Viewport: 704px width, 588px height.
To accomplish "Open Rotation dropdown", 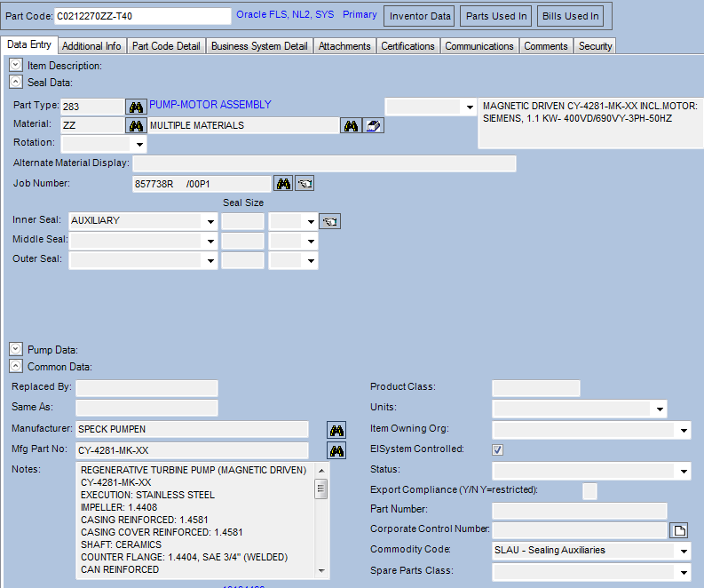I will pos(139,145).
